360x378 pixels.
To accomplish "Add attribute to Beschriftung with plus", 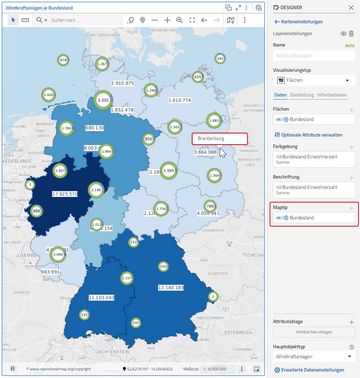I will pyautogui.click(x=351, y=177).
